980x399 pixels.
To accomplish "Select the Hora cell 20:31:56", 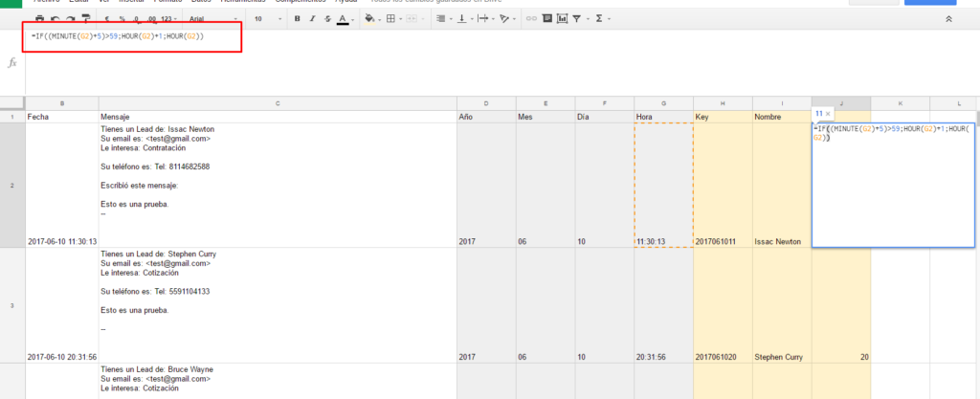I will (663, 305).
